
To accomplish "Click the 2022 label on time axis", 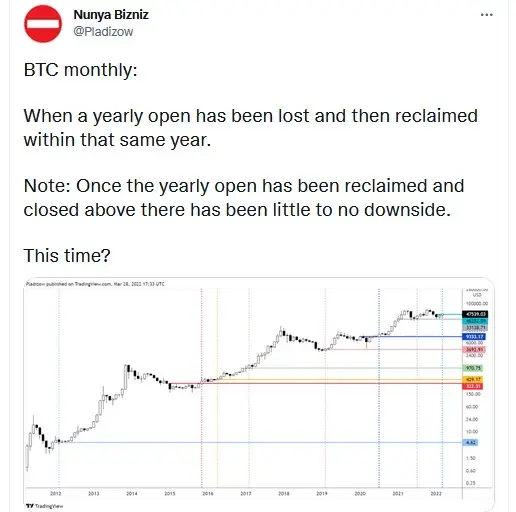I will tap(436, 493).
